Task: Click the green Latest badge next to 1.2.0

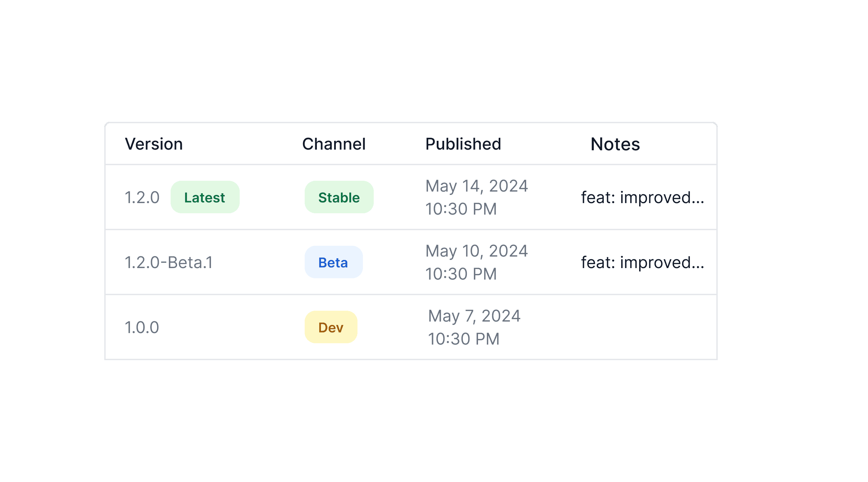Action: click(x=204, y=197)
